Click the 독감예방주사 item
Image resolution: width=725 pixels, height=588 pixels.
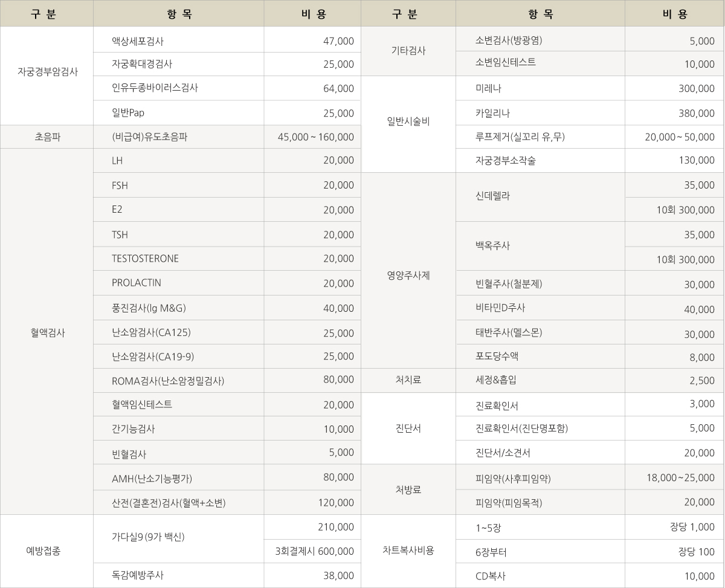pyautogui.click(x=138, y=575)
